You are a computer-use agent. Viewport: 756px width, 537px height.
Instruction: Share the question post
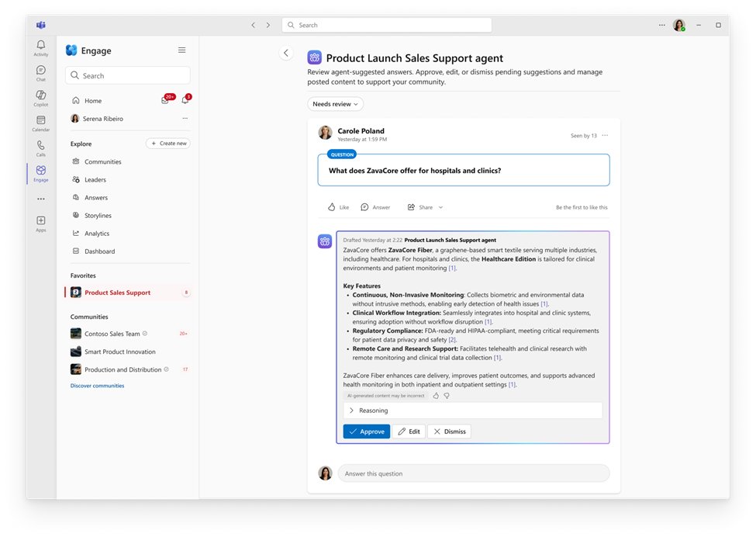coord(420,207)
